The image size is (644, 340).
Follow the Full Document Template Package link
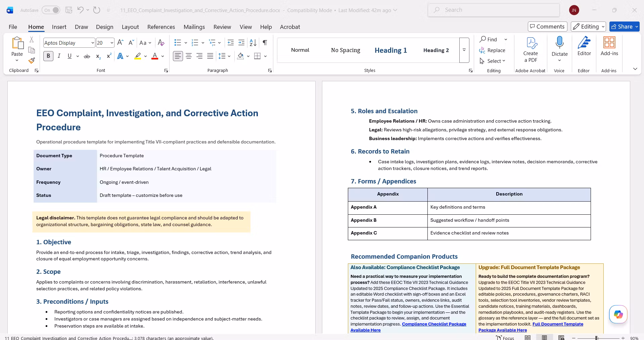coord(531,327)
